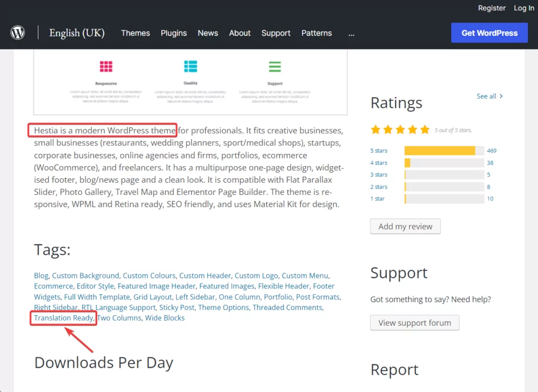Screen dimensions: 538x392
Task: Open the About menu item
Action: pyautogui.click(x=240, y=33)
